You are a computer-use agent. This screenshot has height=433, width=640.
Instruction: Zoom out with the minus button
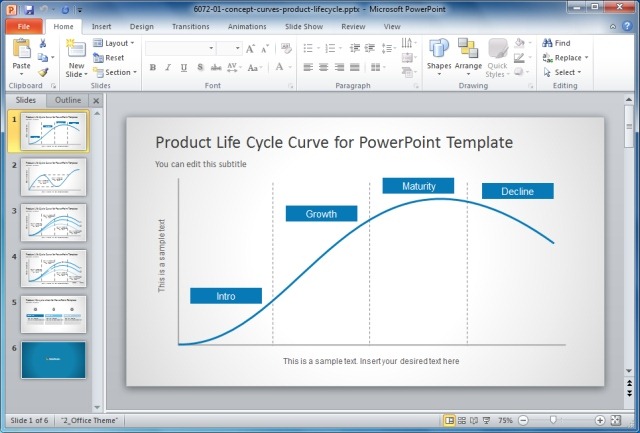pos(523,420)
